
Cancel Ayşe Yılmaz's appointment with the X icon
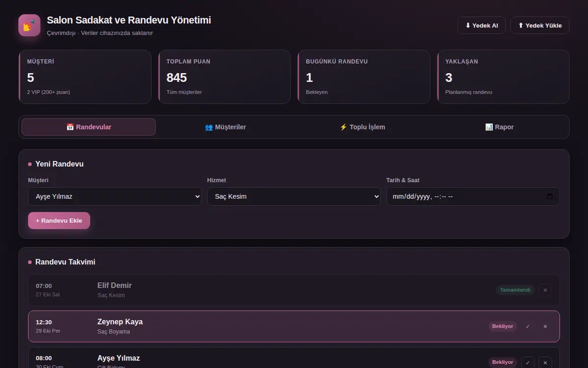[x=545, y=362]
